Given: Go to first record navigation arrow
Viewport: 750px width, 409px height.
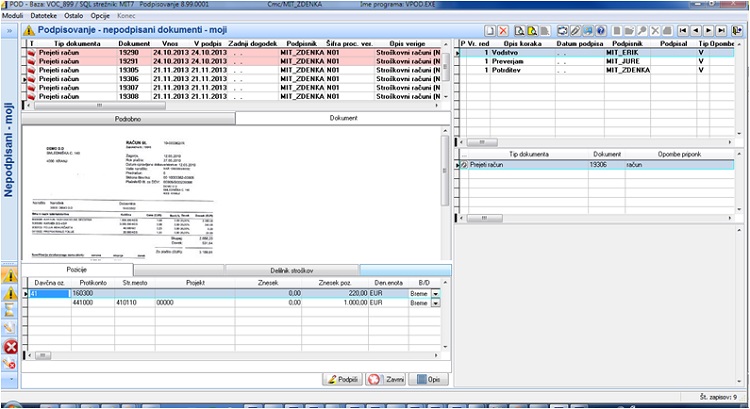Looking at the screenshot, I should 683,31.
